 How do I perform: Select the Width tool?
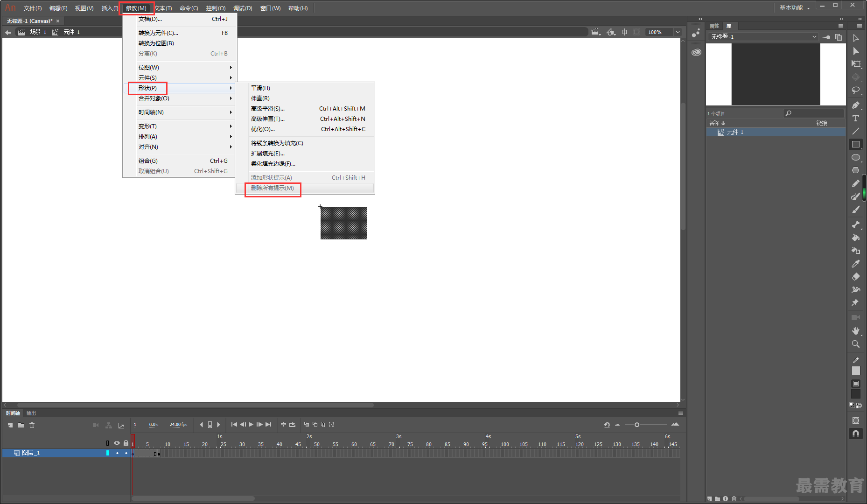(856, 290)
